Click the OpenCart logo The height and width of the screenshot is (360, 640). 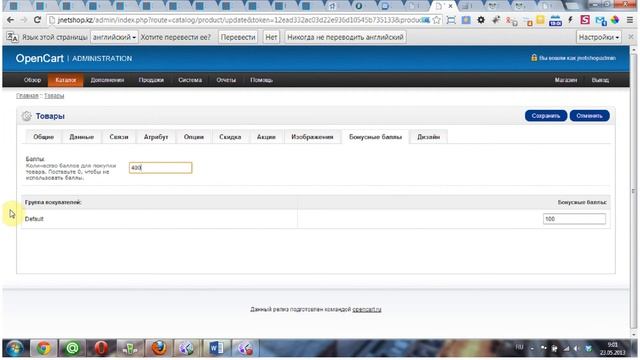click(40, 58)
